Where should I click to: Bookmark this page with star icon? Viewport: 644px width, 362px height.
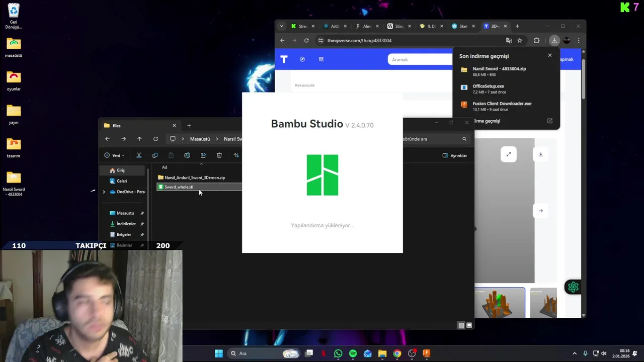[520, 40]
